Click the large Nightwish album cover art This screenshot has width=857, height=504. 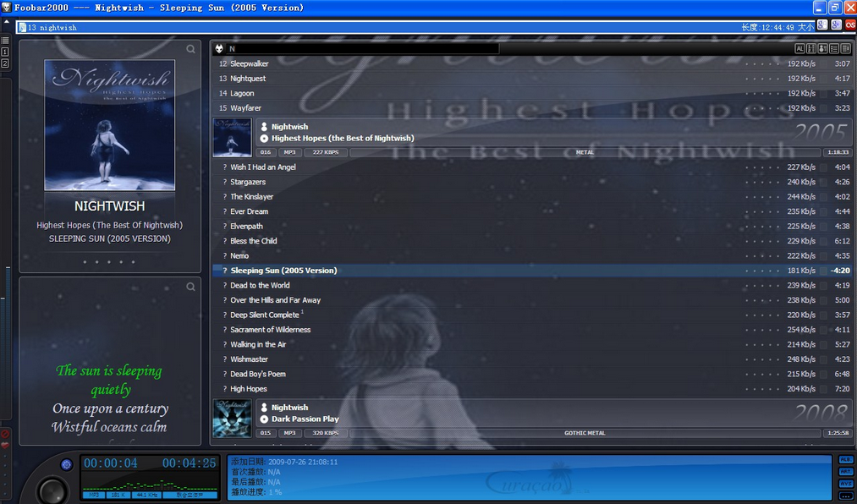(x=110, y=125)
